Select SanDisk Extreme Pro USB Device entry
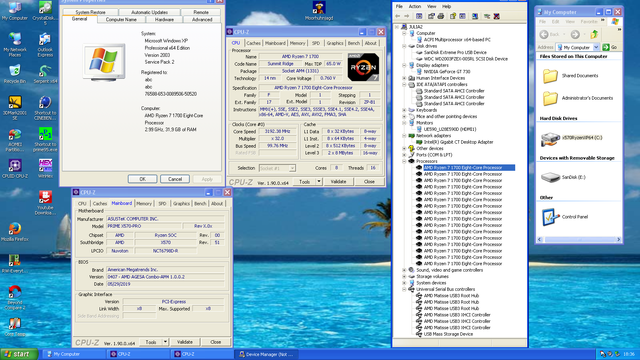The width and height of the screenshot is (640, 360). pyautogui.click(x=455, y=53)
